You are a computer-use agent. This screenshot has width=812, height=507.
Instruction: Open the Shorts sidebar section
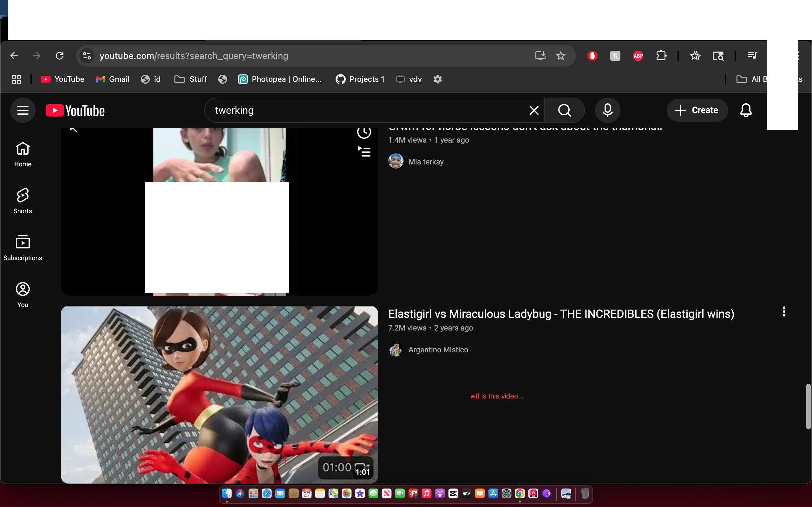point(23,201)
